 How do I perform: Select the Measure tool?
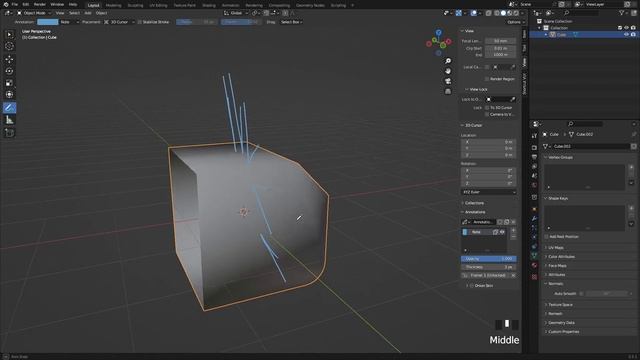9,120
